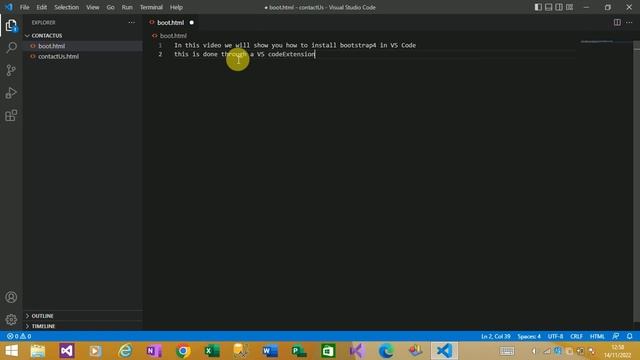Image resolution: width=640 pixels, height=360 pixels.
Task: Open the Go menu
Action: click(111, 7)
